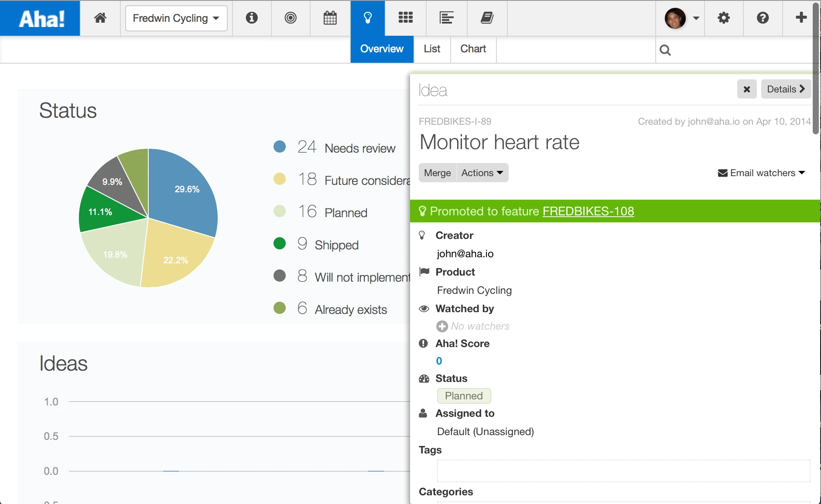Switch to the List tab

click(x=432, y=49)
